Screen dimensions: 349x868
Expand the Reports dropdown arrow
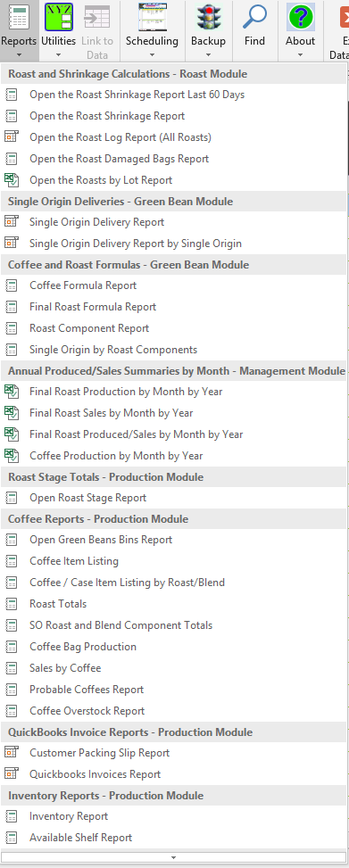point(19,54)
